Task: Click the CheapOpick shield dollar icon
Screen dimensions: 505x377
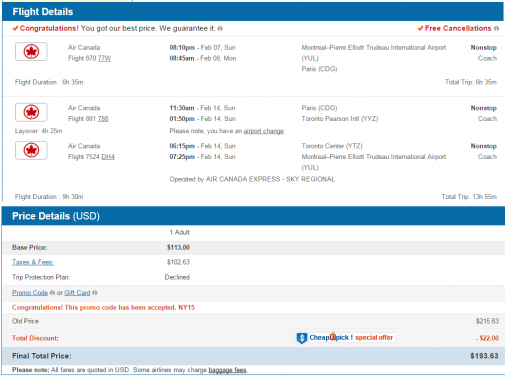Action: (302, 338)
